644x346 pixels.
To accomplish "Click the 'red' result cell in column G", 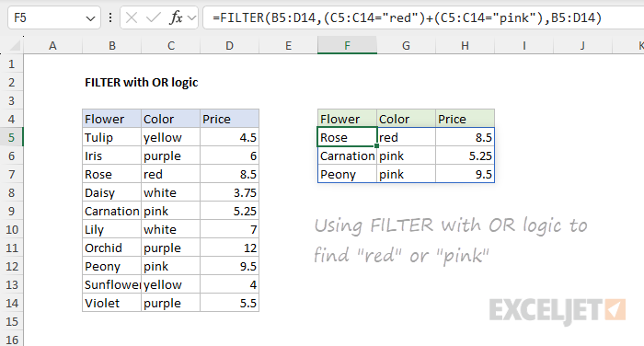I will tap(406, 137).
